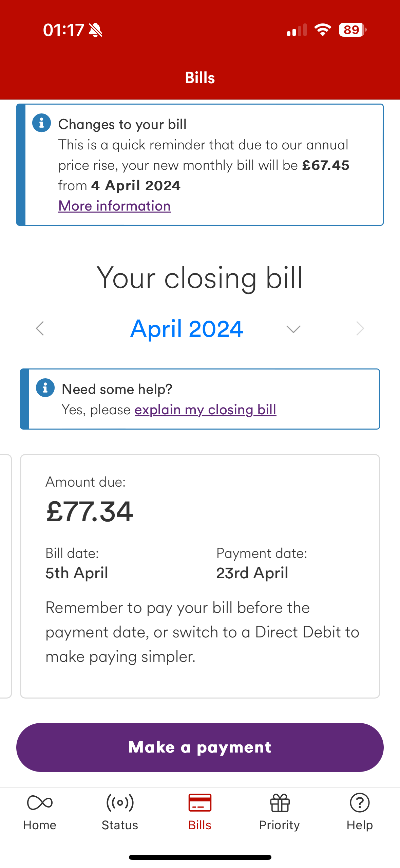Viewport: 400px width, 868px height.
Task: Tap the previous bill card peeking at left edge
Action: [6, 576]
